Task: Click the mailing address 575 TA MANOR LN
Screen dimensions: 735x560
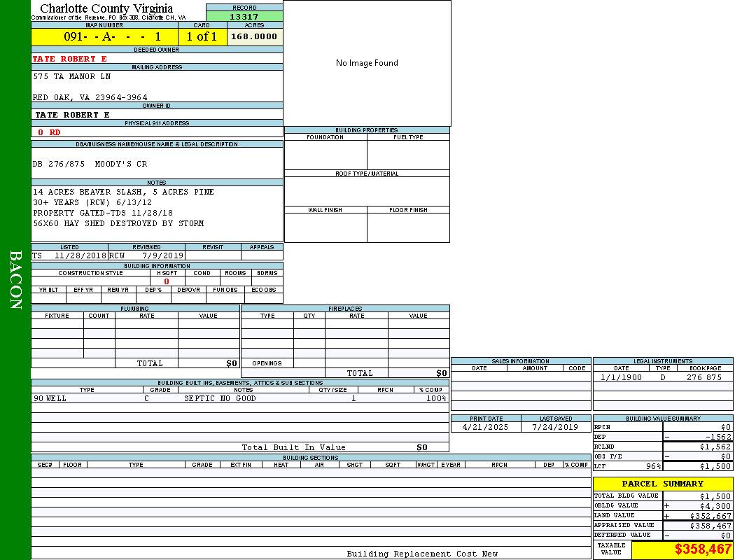Action: (72, 76)
